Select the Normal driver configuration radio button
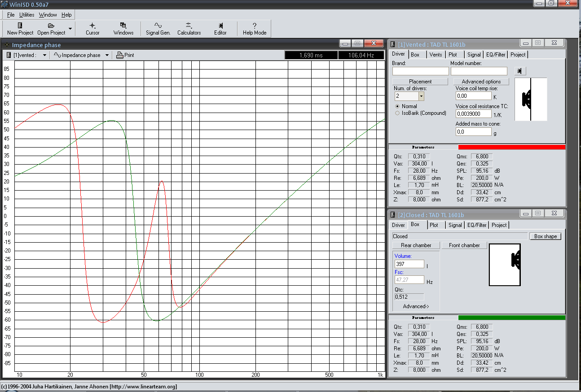This screenshot has height=392, width=581. tap(397, 106)
